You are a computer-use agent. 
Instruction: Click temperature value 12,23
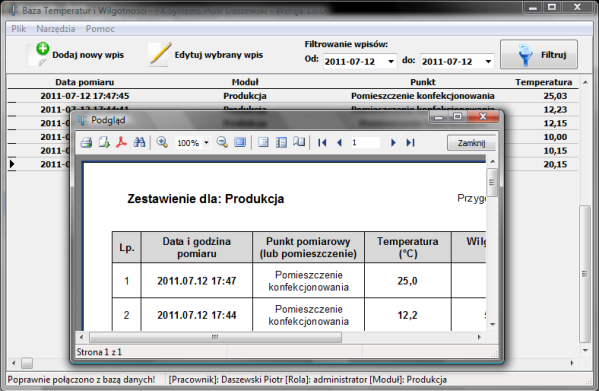555,110
